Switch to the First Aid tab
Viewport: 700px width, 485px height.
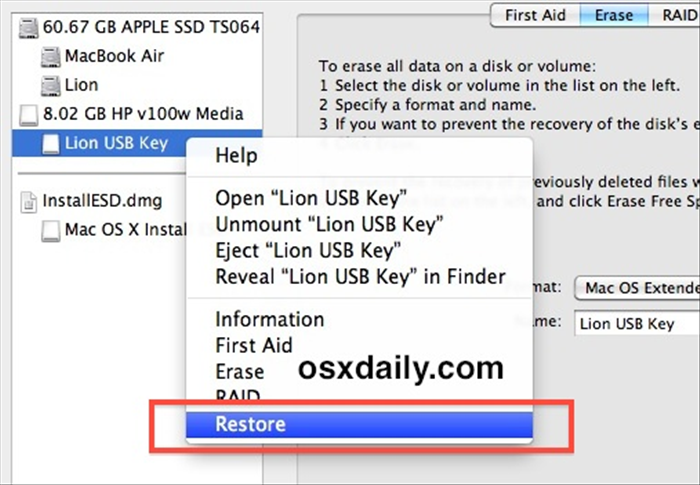(x=535, y=15)
